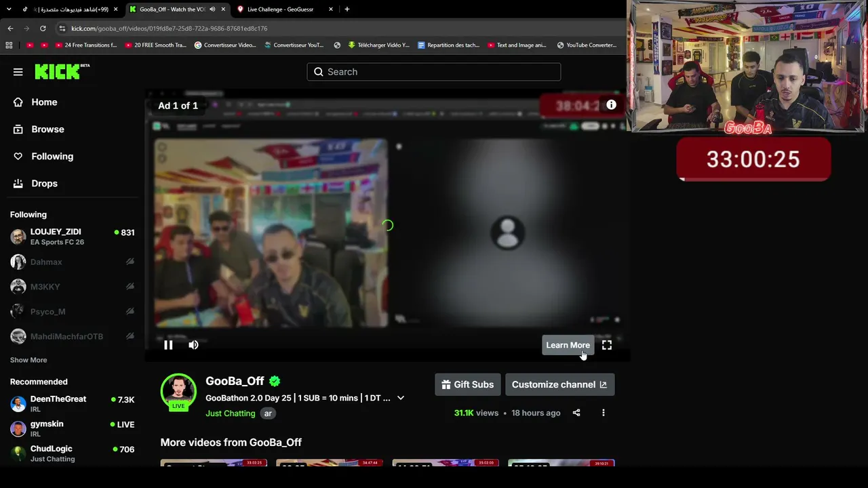Open LOUJEY_ZIDI channel in Following

point(73,237)
